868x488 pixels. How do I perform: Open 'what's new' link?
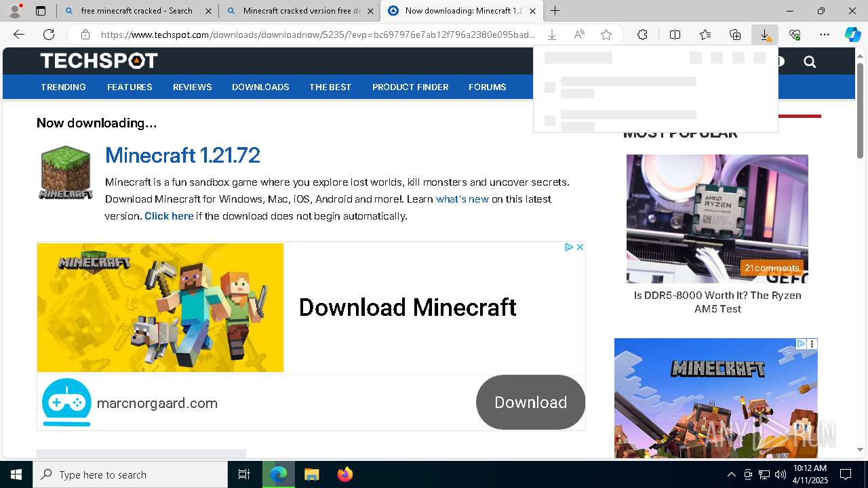462,199
